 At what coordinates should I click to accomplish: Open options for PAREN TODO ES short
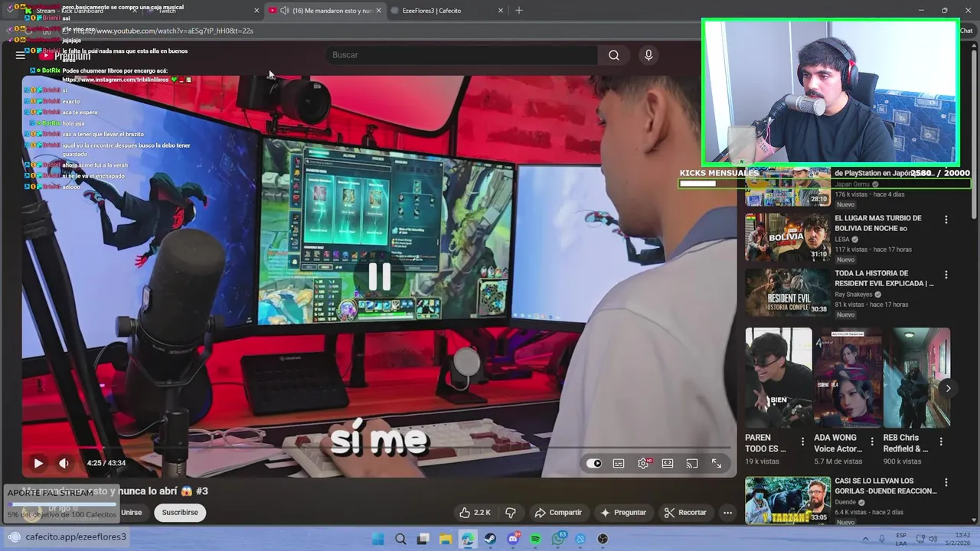click(x=802, y=442)
